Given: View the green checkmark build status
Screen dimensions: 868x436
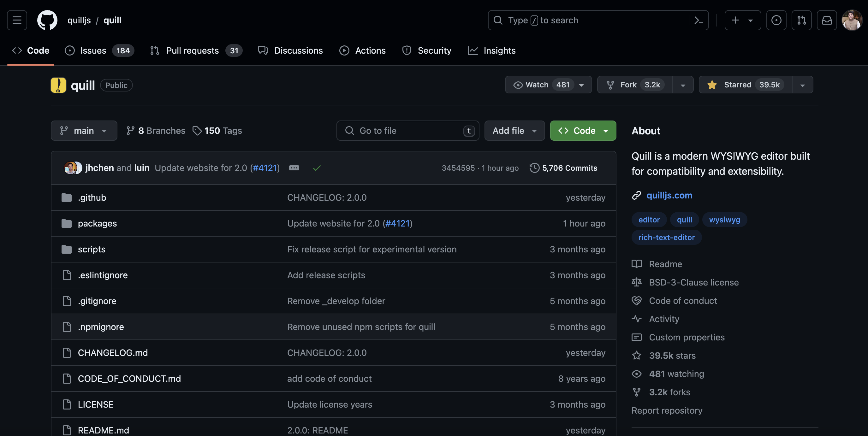Looking at the screenshot, I should pos(316,168).
